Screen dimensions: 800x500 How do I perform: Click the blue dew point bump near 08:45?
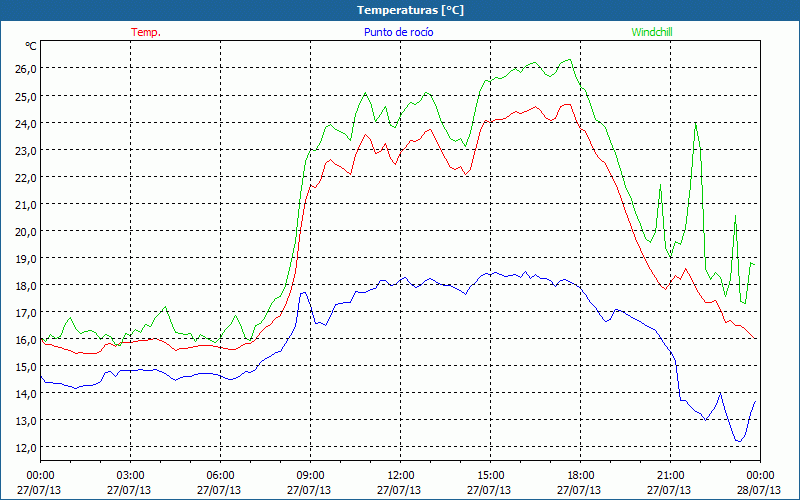click(x=304, y=293)
